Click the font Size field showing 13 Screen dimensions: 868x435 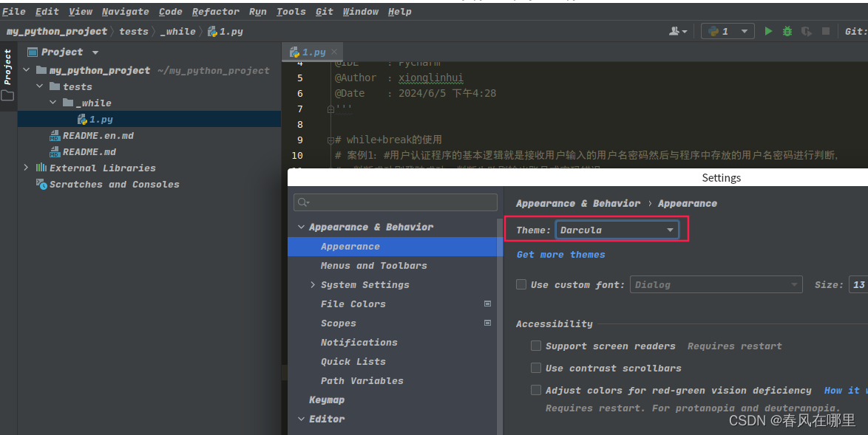pyautogui.click(x=858, y=284)
